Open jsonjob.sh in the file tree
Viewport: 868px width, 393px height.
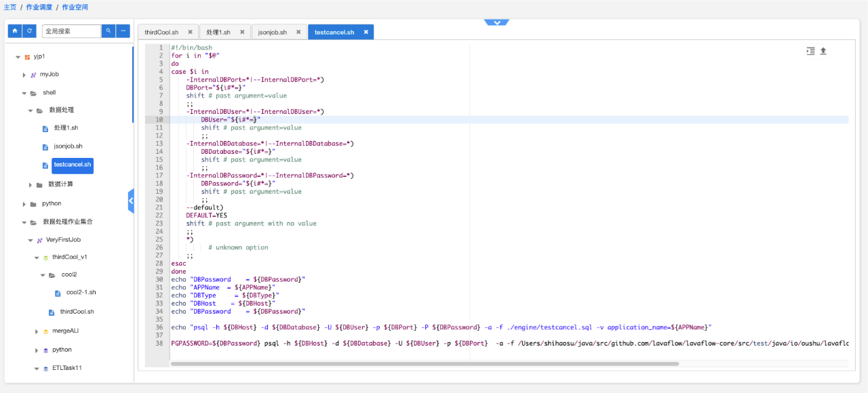(x=68, y=146)
